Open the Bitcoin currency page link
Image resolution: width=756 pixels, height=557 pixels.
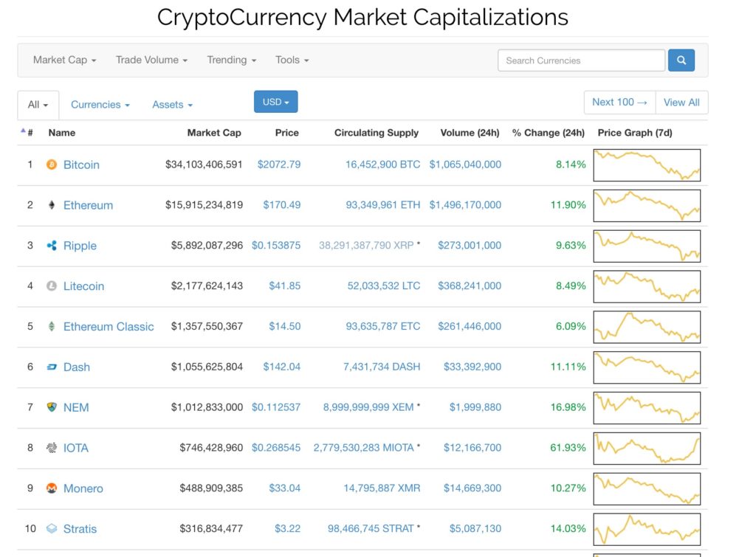tap(81, 165)
